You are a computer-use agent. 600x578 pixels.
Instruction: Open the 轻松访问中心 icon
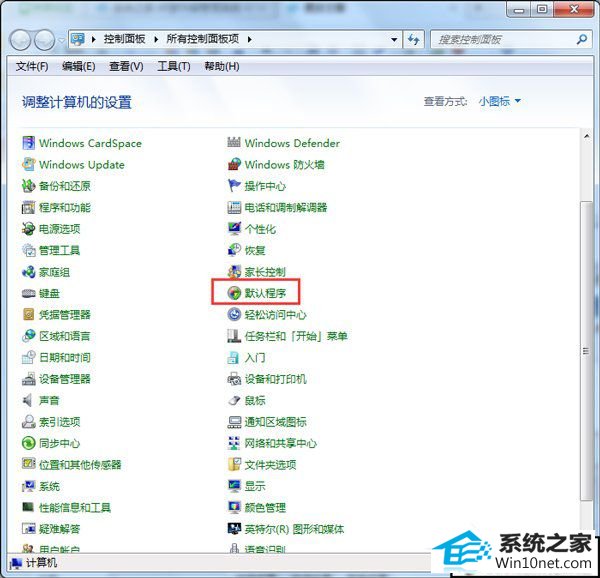pyautogui.click(x=234, y=314)
